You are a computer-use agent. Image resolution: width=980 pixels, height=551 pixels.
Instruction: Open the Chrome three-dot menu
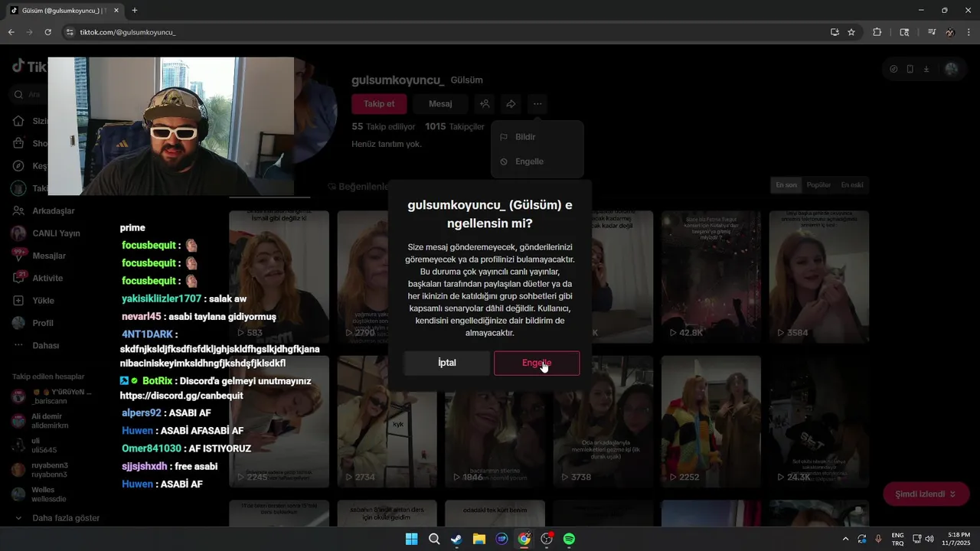coord(969,32)
